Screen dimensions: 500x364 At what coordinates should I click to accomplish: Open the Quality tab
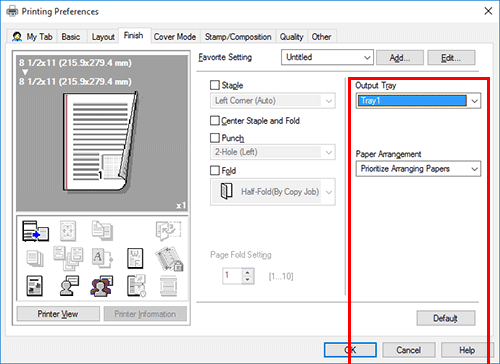292,37
